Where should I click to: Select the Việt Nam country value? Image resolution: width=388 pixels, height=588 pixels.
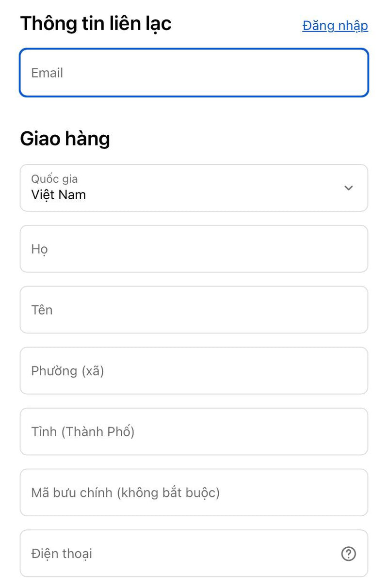pyautogui.click(x=58, y=195)
